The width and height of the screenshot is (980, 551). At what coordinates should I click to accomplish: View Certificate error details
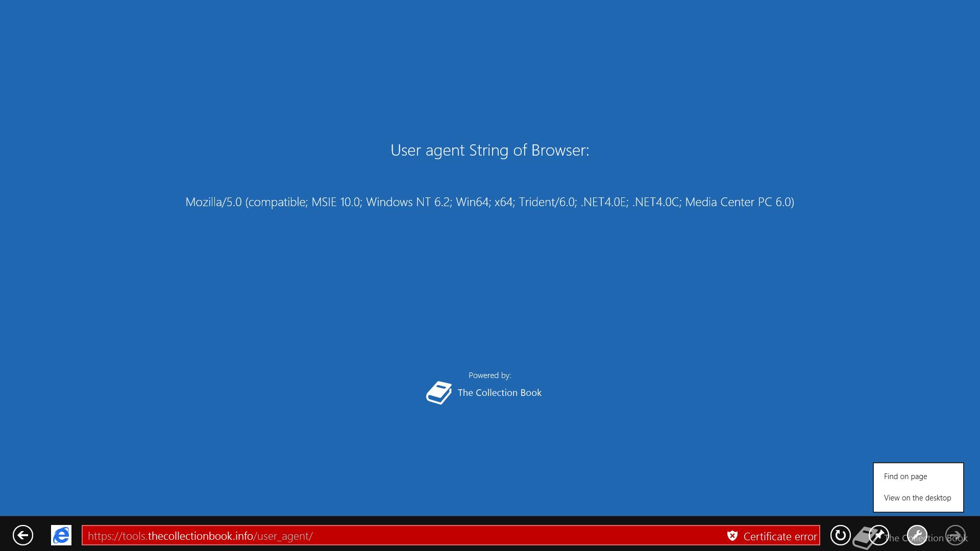pyautogui.click(x=780, y=536)
